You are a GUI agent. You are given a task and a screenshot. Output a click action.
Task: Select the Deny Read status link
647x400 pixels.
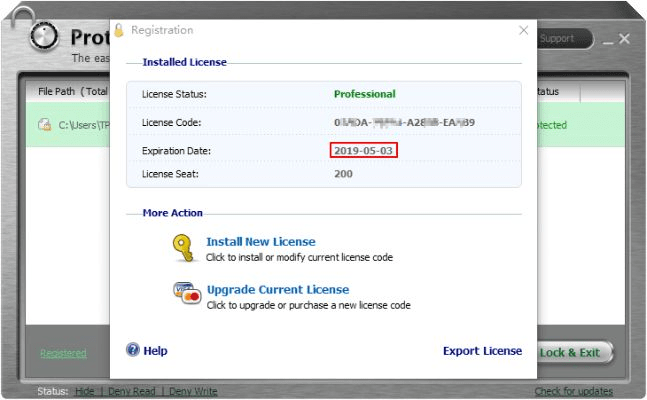pyautogui.click(x=130, y=391)
